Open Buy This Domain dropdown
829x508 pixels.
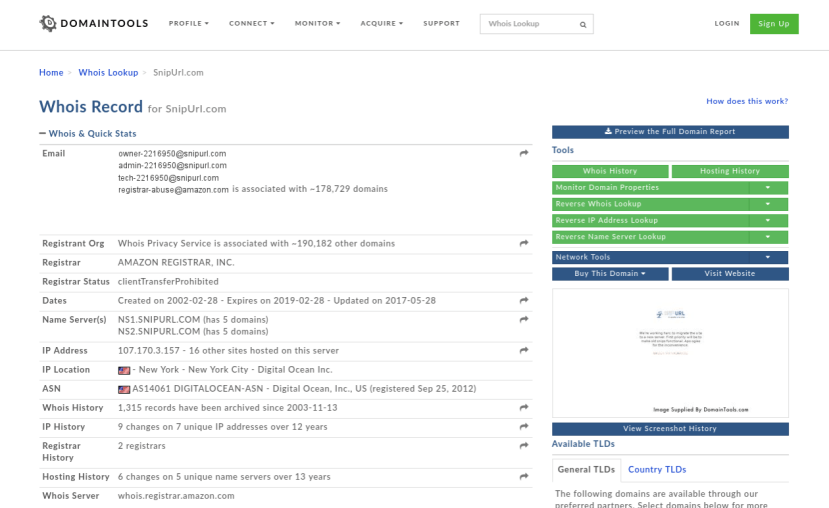610,274
